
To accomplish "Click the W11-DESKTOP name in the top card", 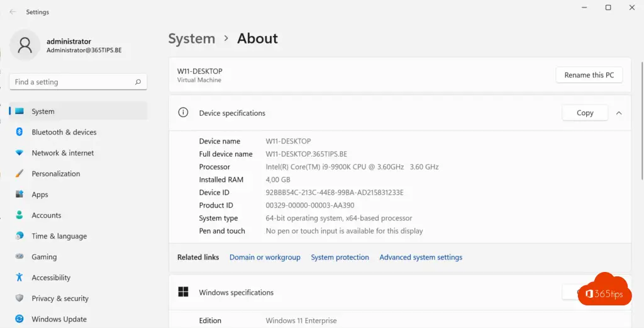I will tap(199, 71).
